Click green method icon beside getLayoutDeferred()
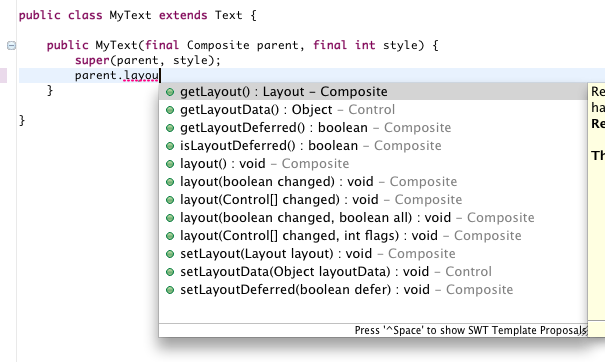The width and height of the screenshot is (605, 362). point(170,128)
